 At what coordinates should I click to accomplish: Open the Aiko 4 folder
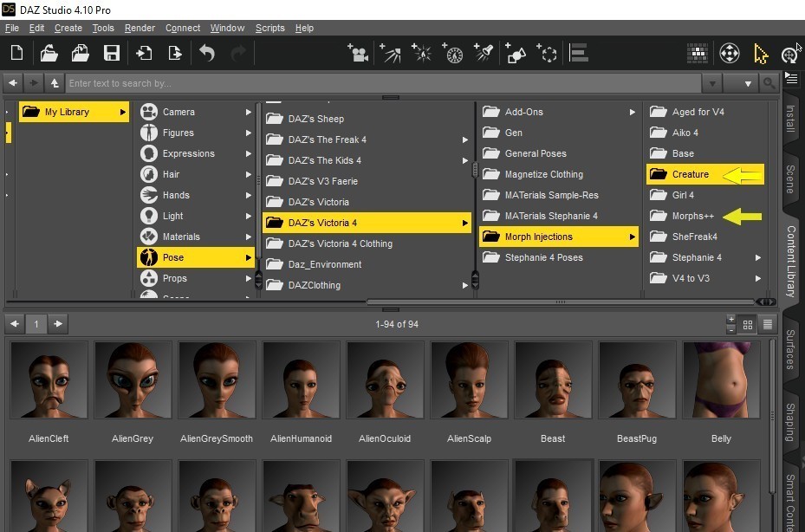point(705,133)
